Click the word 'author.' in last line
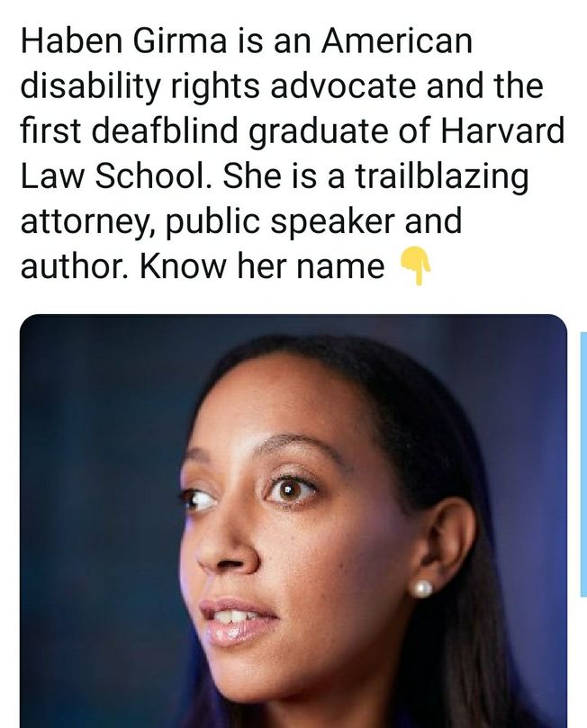 [76, 266]
